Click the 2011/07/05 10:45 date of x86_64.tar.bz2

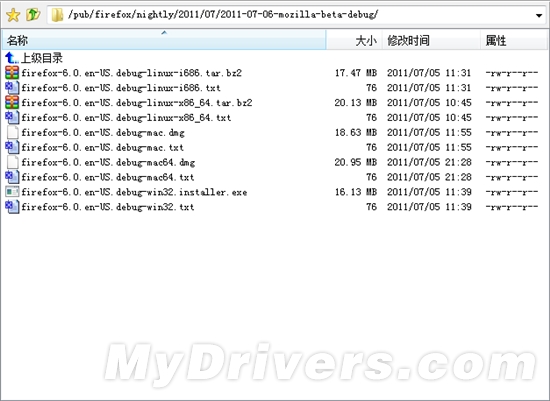(429, 103)
